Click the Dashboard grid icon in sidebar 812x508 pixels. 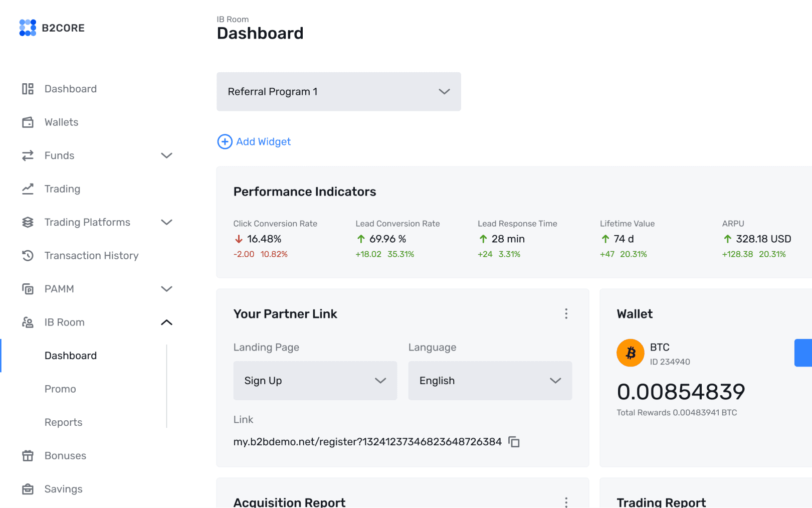(28, 89)
